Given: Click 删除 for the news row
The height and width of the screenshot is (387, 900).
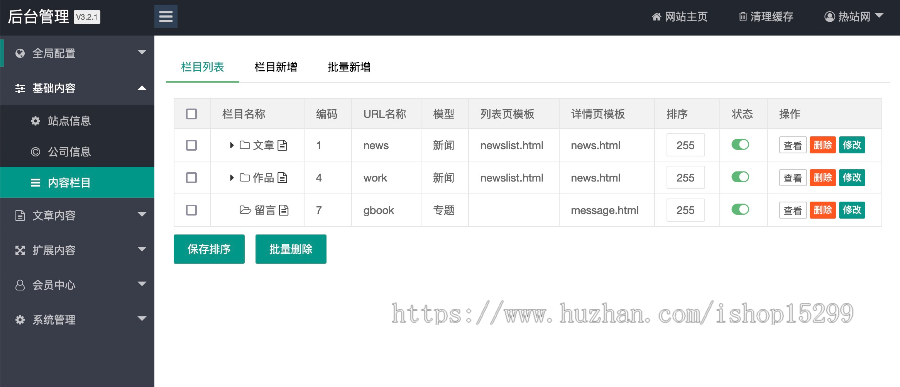Looking at the screenshot, I should (x=823, y=145).
